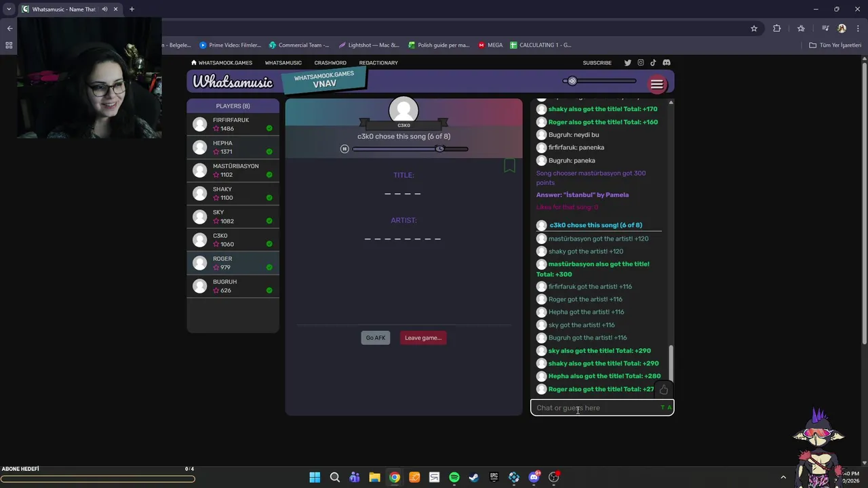Open the REDACTIONARY nav item
The width and height of the screenshot is (868, 488).
click(378, 63)
